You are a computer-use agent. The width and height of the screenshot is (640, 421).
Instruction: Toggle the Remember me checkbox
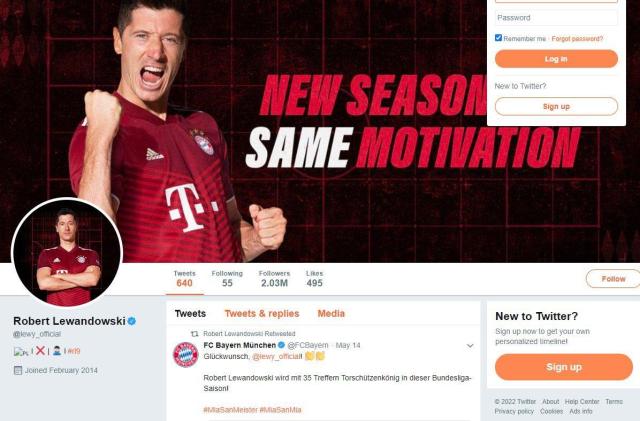(499, 38)
